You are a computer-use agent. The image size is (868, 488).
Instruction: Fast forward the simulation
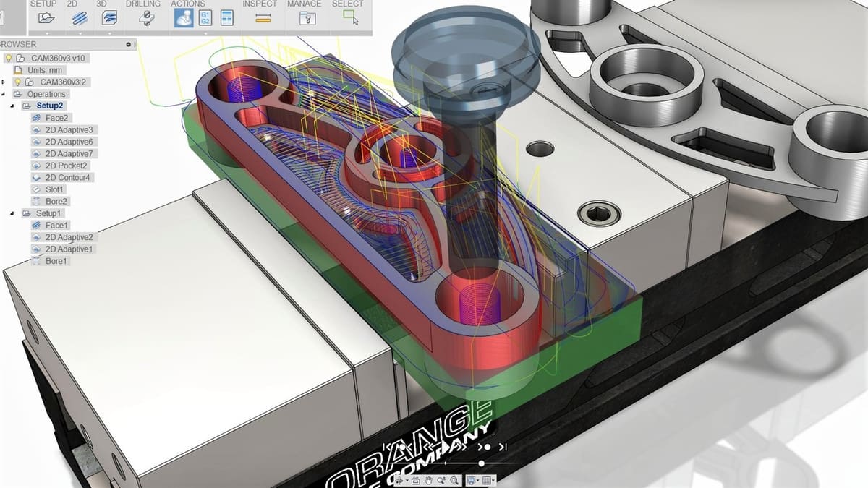tap(461, 447)
